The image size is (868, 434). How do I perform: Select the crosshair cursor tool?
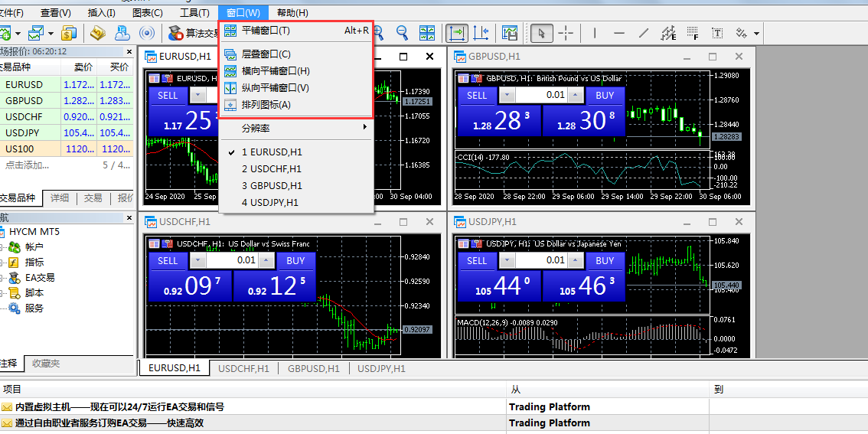pos(566,33)
